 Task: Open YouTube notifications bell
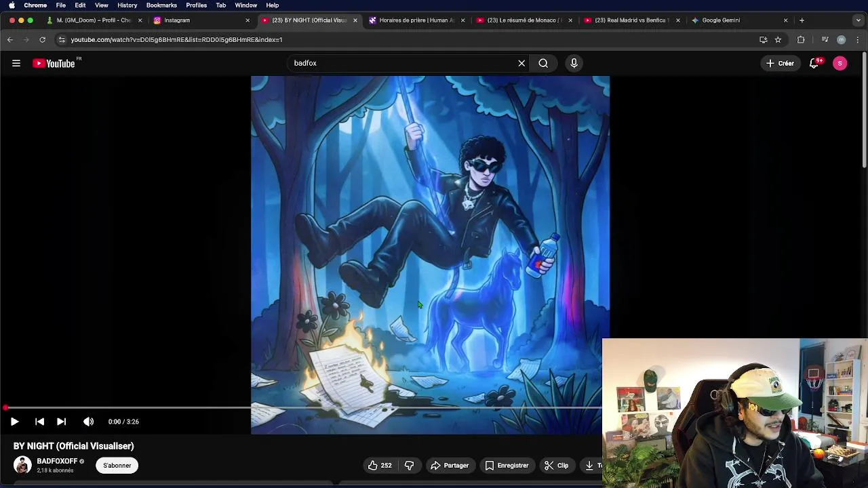point(814,63)
